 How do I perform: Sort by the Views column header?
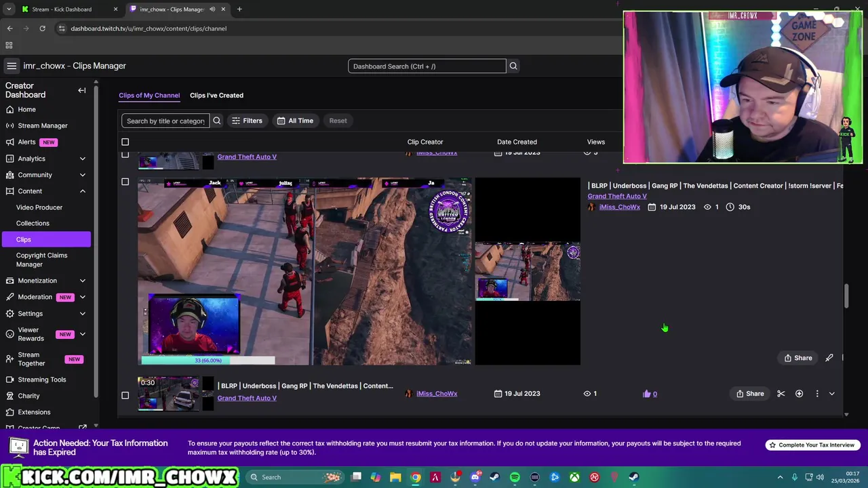595,142
